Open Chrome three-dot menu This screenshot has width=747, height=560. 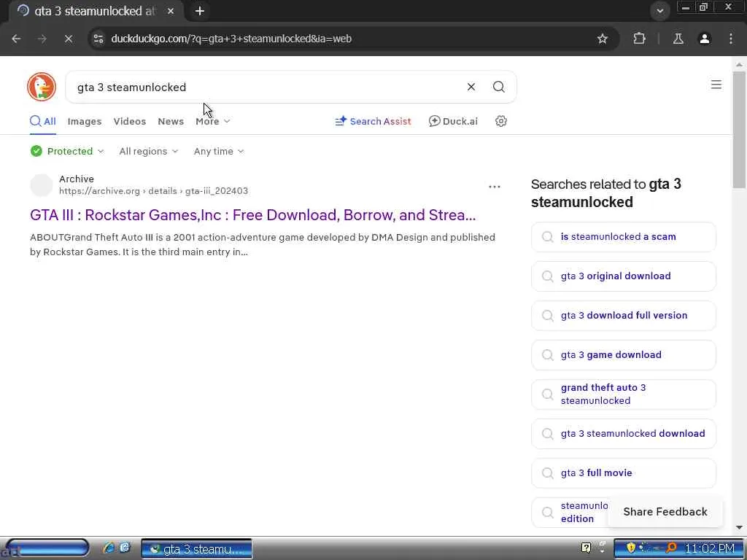point(731,39)
